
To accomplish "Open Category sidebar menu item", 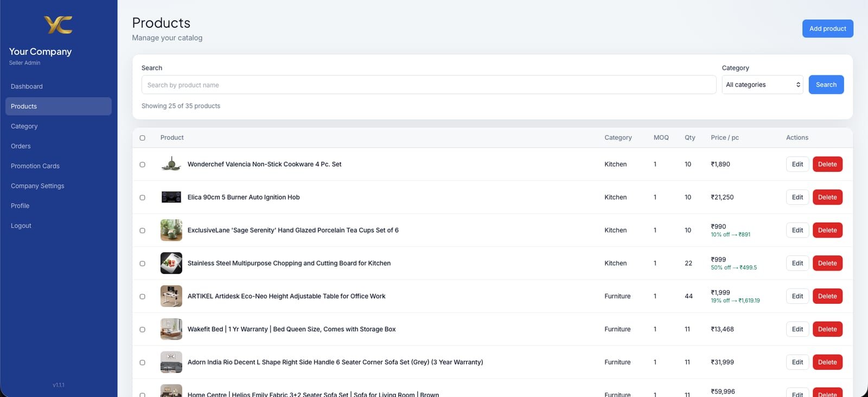I will coord(59,126).
